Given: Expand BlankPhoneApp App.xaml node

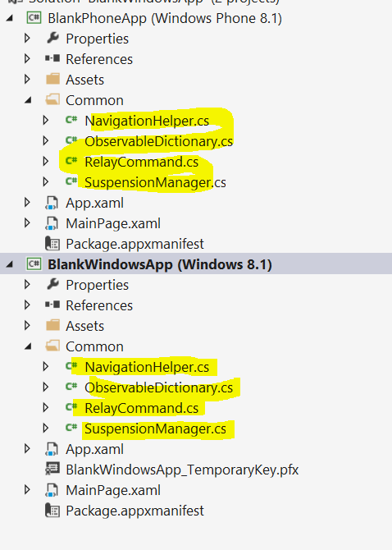Looking at the screenshot, I should pyautogui.click(x=27, y=203).
